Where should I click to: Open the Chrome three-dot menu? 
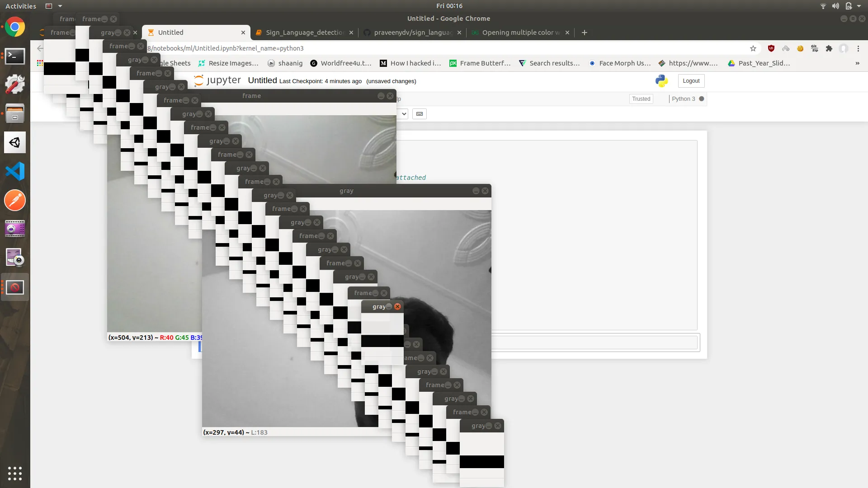tap(858, 49)
